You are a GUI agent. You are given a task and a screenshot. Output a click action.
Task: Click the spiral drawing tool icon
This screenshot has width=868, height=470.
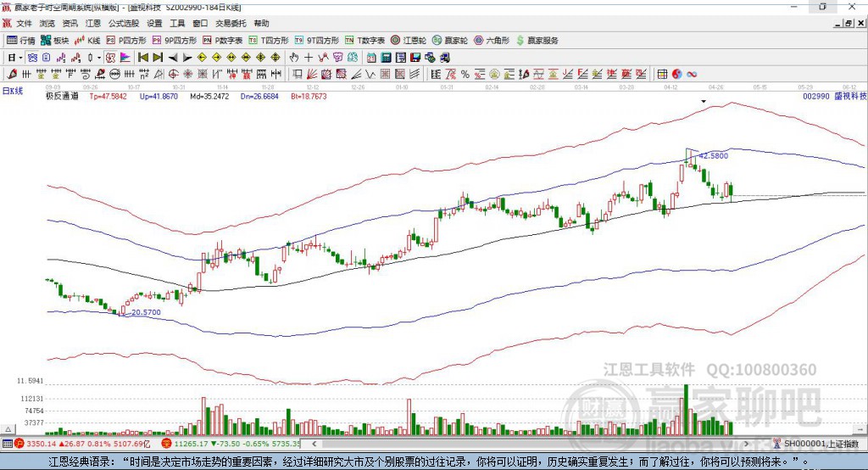[x=86, y=75]
